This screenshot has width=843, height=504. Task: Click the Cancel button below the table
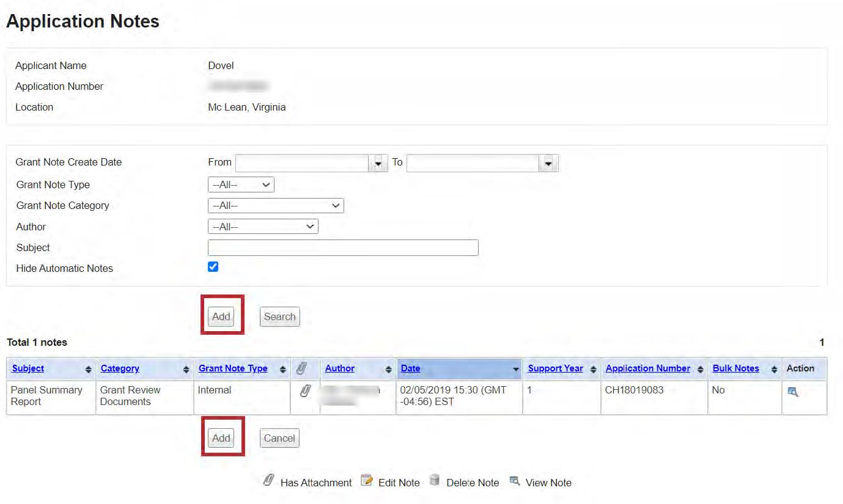tap(279, 438)
